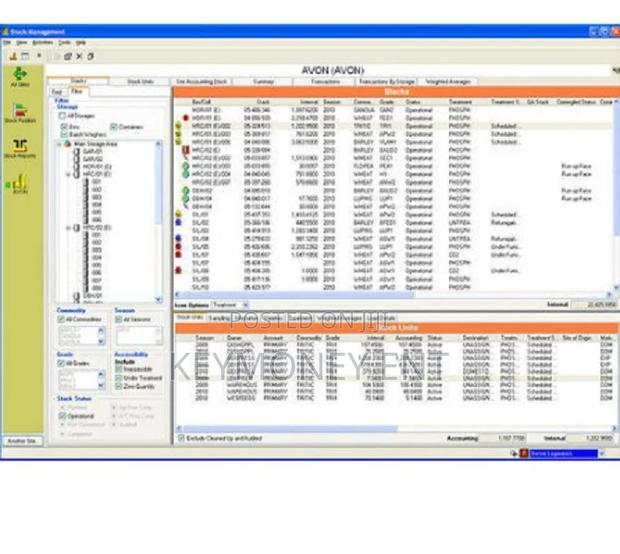This screenshot has height=554, width=620.
Task: Collapse the Main Storage Area tree node
Action: tap(59, 144)
